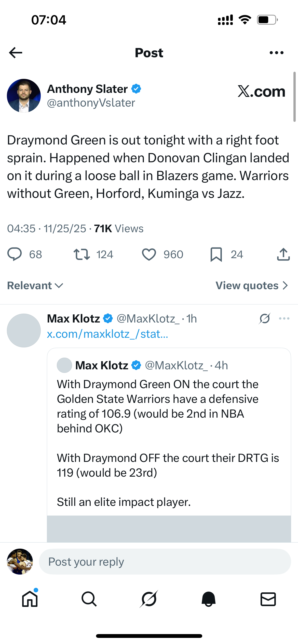298x644 pixels.
Task: Tap the Post your reply field
Action: (165, 562)
